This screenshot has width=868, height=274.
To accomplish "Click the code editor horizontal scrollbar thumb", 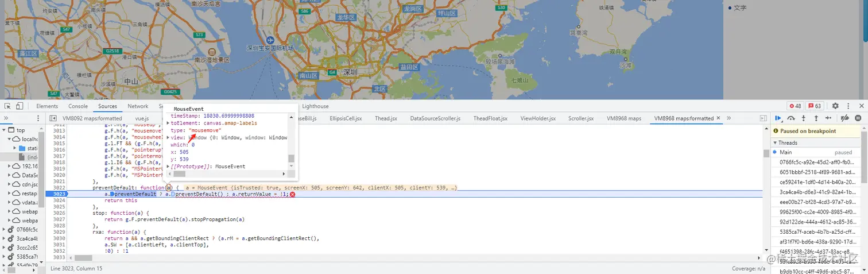I will click(x=84, y=258).
